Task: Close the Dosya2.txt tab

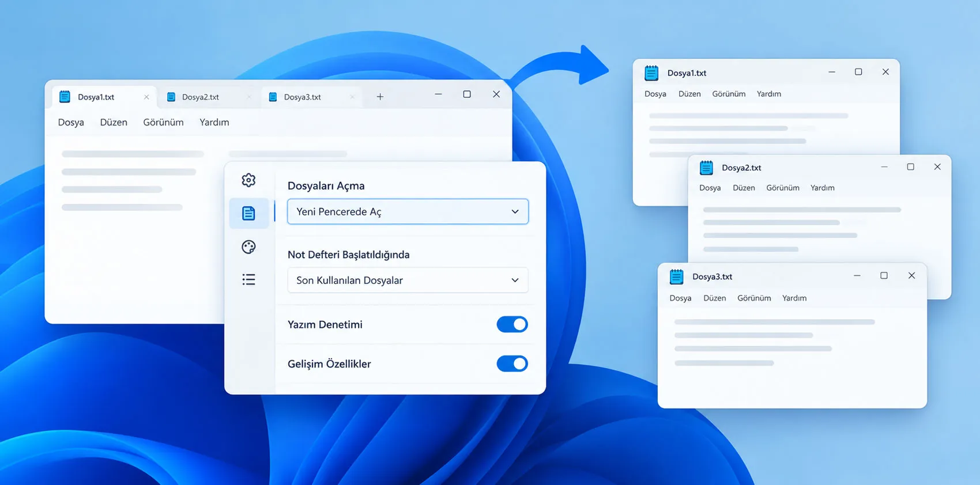Action: tap(249, 97)
